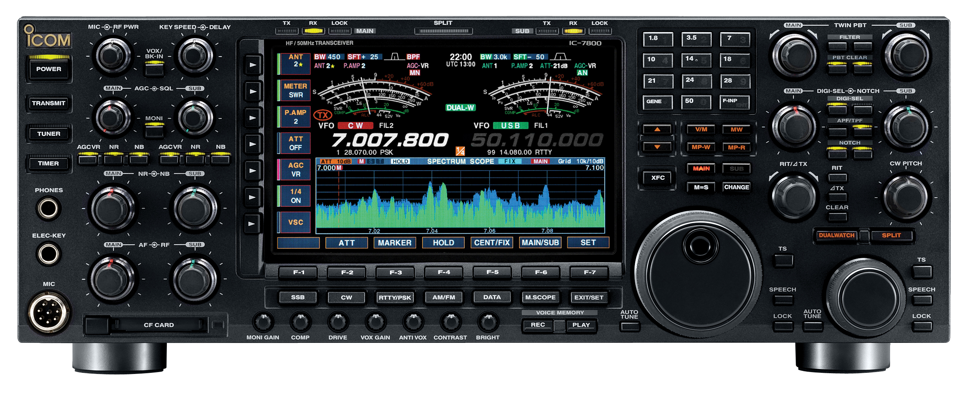Open the M.SCOPE mini scope
980x399 pixels.
tap(540, 297)
